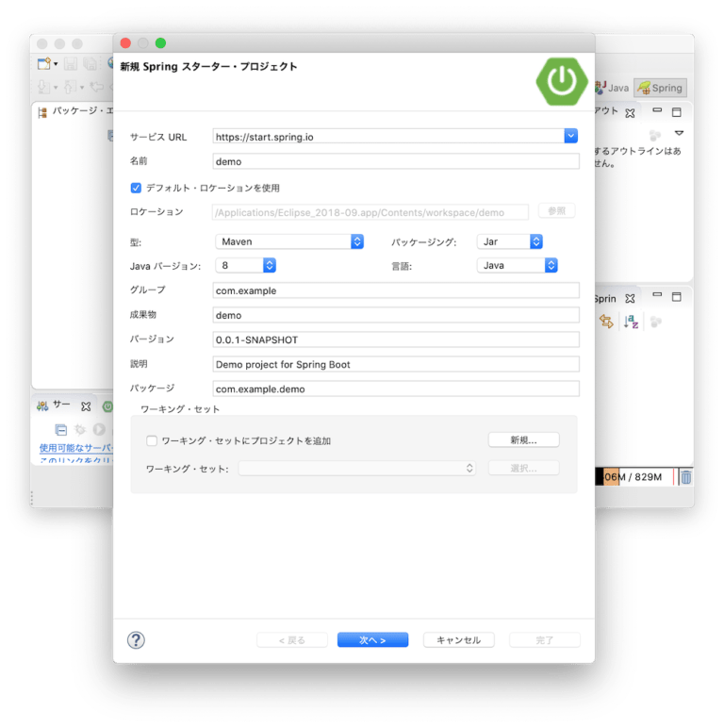Click the alphabetical sort a-z icon
The height and width of the screenshot is (728, 724).
632,322
